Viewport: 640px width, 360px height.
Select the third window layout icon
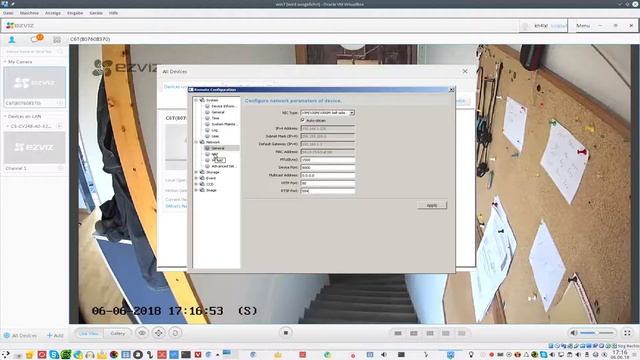[430, 333]
